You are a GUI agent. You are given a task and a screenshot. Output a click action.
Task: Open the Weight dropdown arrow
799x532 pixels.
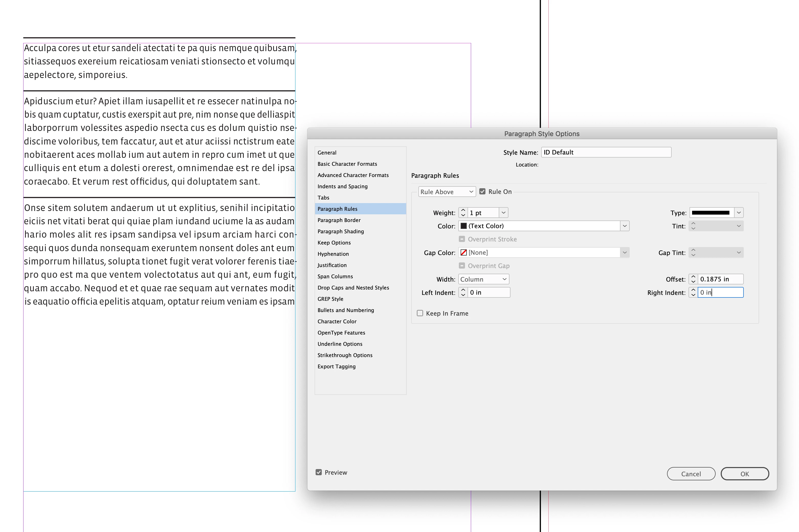pyautogui.click(x=504, y=213)
